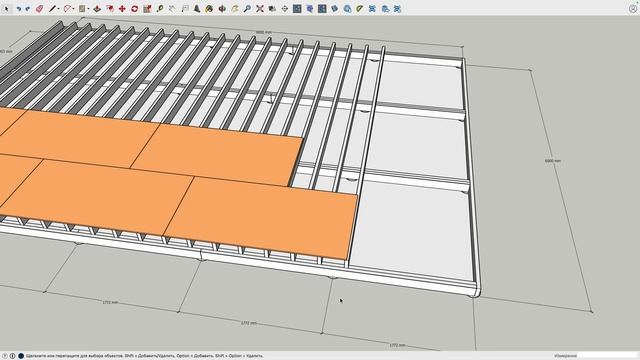Screen dimensions: 640x360
Task: Choose the Arc drawing tool
Action: tap(67, 9)
